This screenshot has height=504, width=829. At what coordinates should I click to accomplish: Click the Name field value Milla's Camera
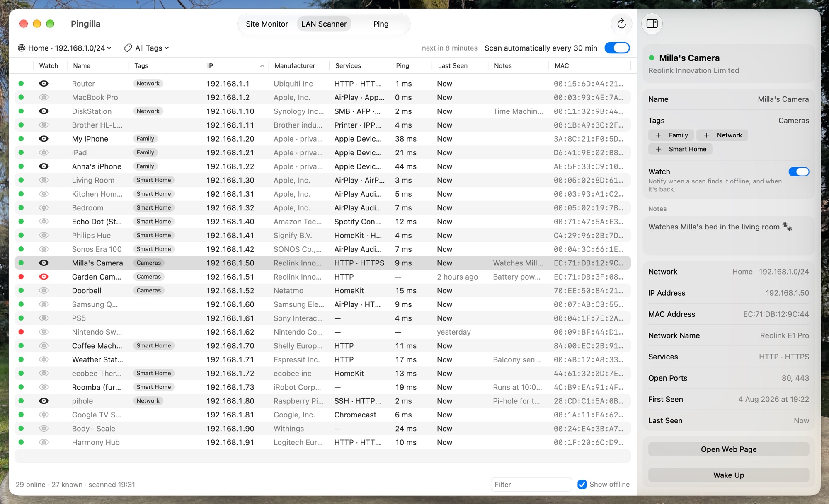(783, 99)
